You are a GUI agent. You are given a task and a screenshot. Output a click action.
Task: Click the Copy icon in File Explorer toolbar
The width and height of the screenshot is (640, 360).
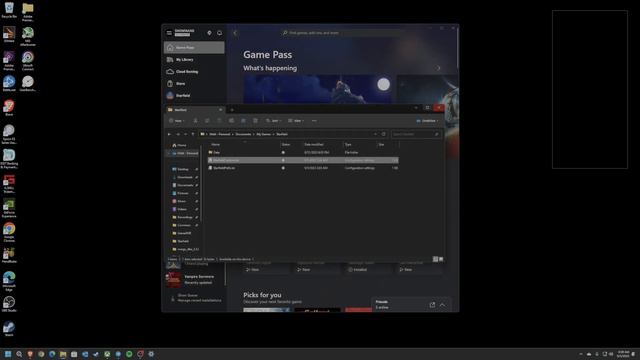tap(207, 121)
